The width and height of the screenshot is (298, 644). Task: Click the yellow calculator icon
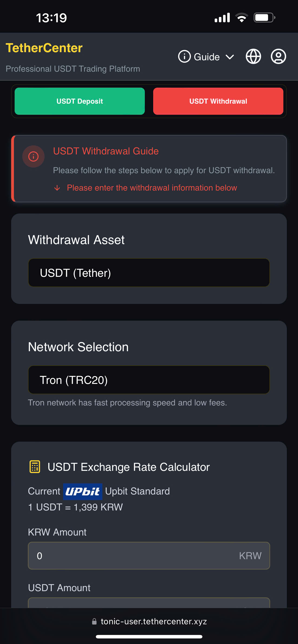pos(35,466)
